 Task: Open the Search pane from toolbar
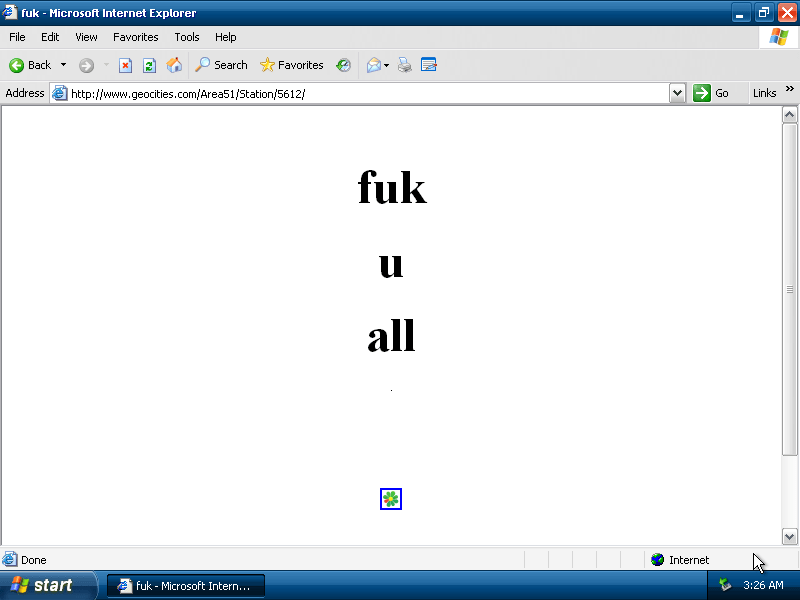click(x=221, y=65)
